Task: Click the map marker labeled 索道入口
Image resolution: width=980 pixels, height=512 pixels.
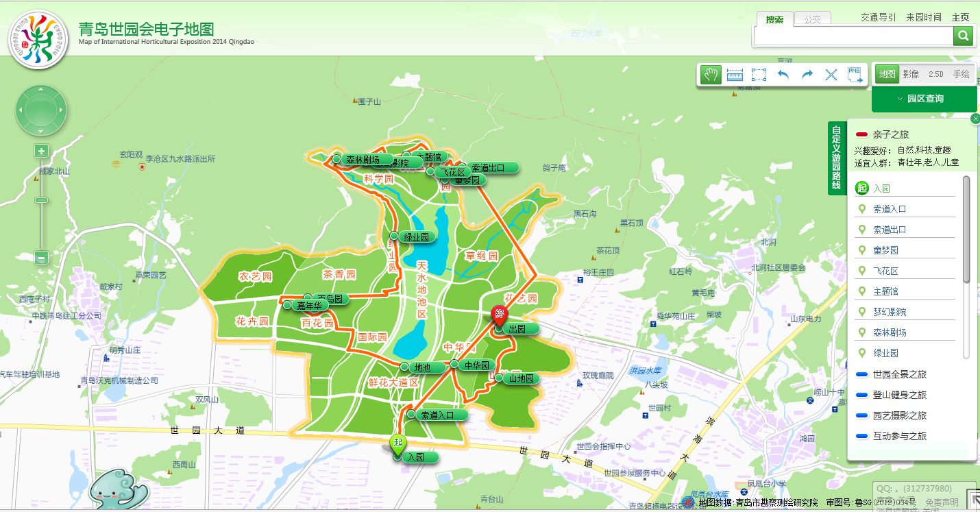Action: click(437, 415)
